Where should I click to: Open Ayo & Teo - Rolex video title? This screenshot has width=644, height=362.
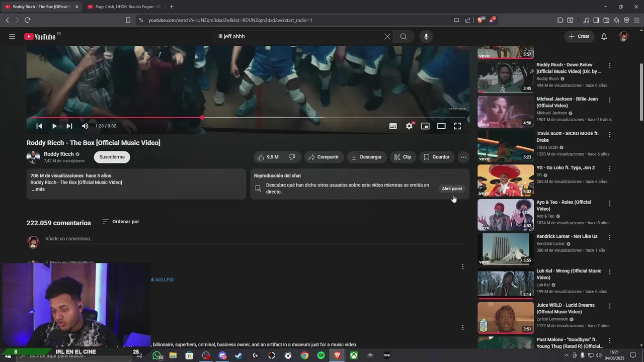click(x=563, y=205)
